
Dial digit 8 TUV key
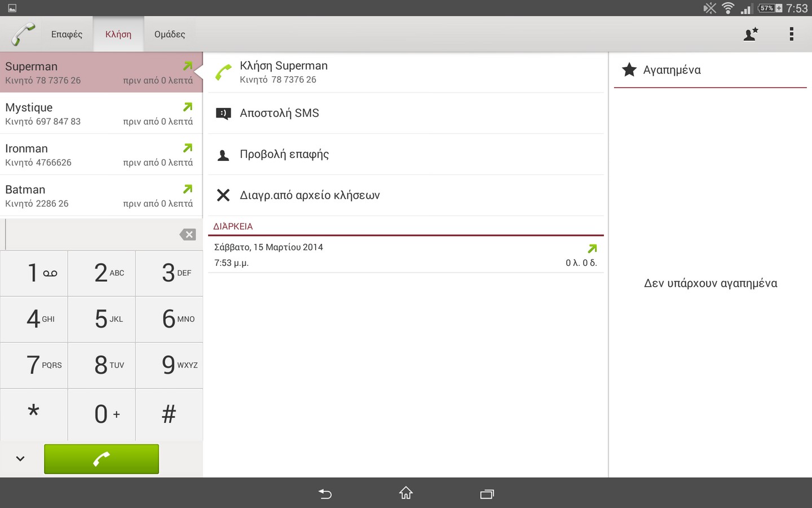pos(101,366)
